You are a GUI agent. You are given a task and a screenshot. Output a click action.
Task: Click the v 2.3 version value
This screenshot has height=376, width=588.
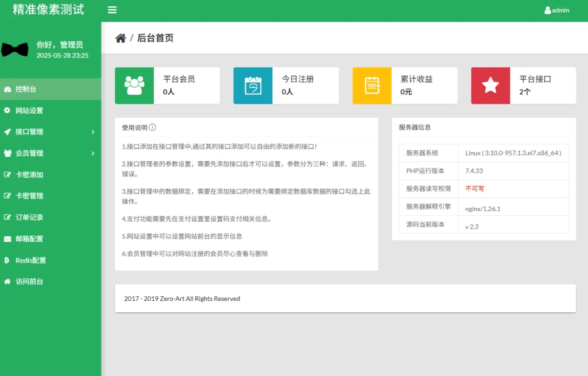click(x=472, y=227)
